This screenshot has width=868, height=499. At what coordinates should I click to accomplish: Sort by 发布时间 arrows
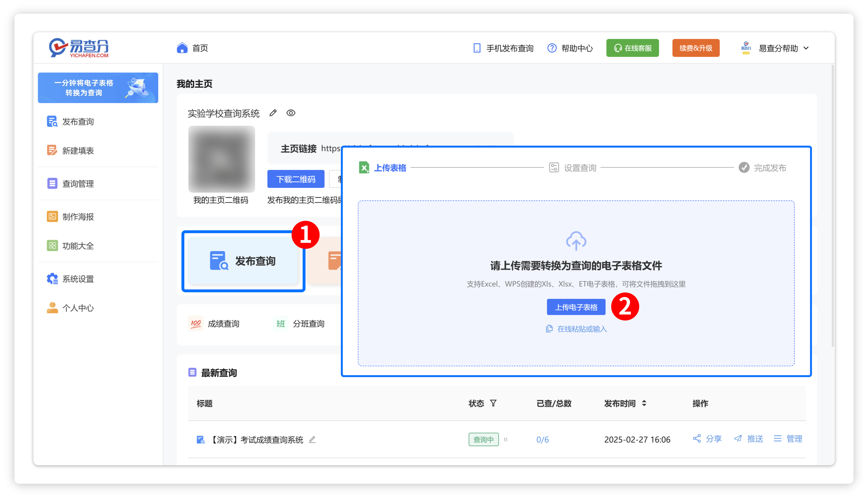coord(644,403)
